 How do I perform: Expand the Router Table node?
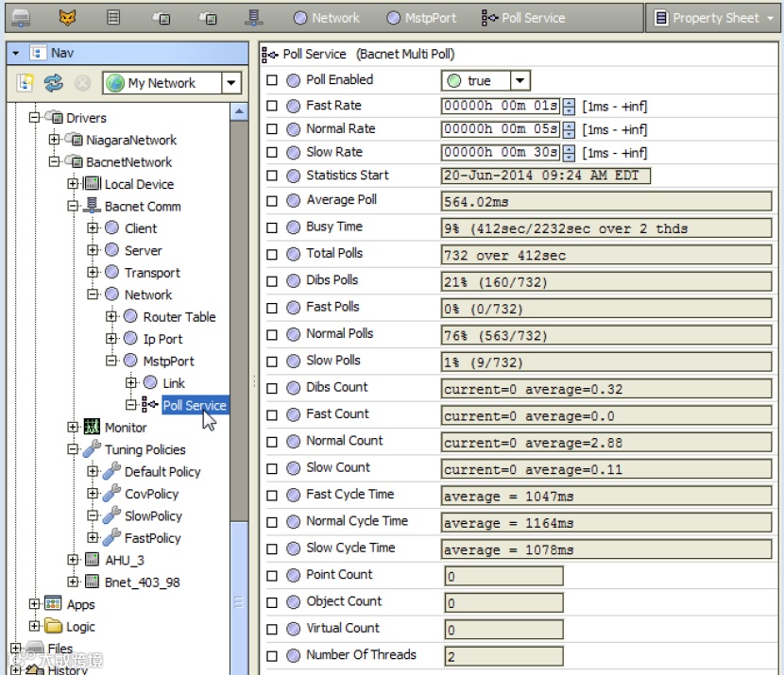111,316
